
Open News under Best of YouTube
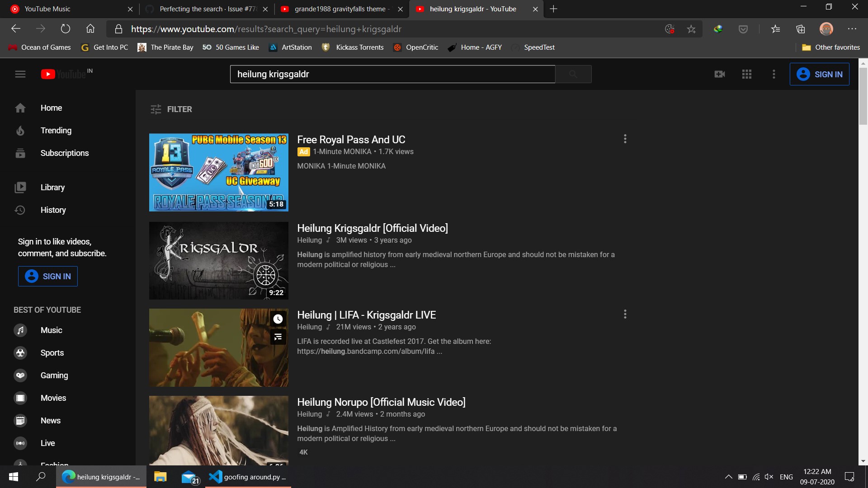[x=51, y=421]
